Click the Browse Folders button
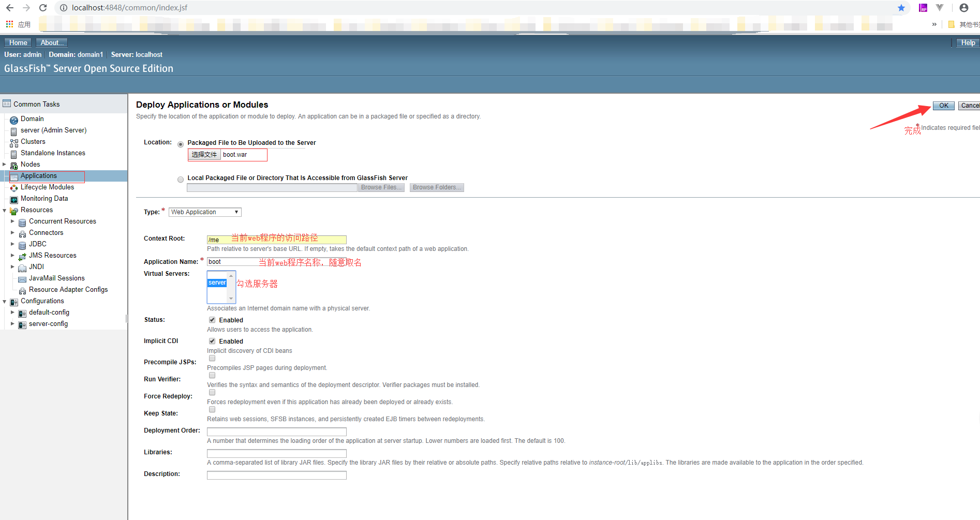The image size is (980, 520). (x=436, y=187)
